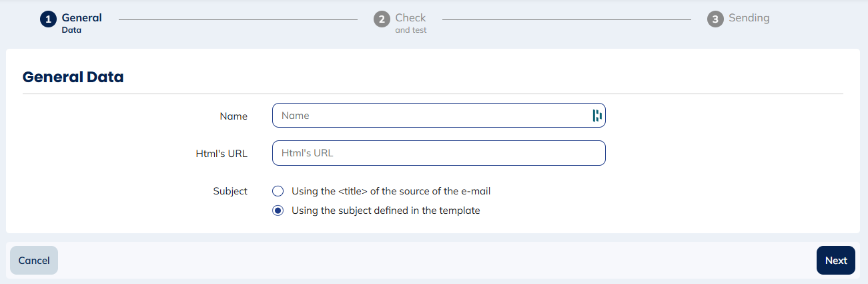Click the "Using the subject defined in the template" text
The height and width of the screenshot is (284, 868).
point(386,210)
